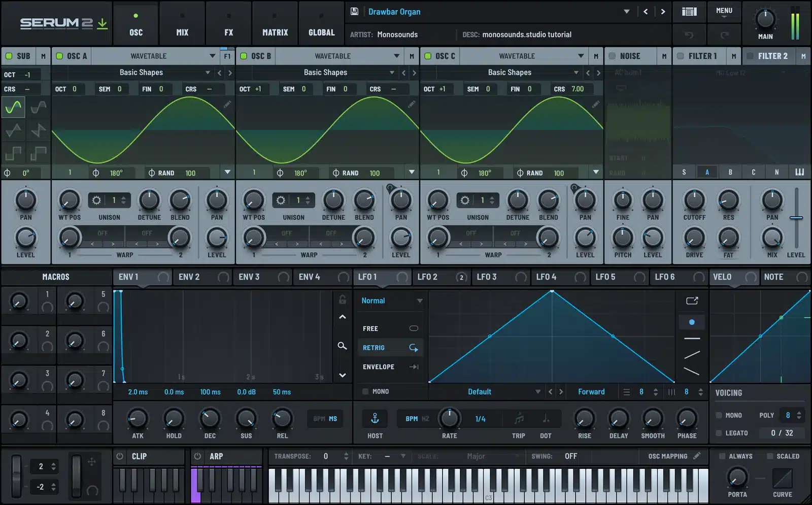This screenshot has width=812, height=505.
Task: Enable FILTER 1
Action: pyautogui.click(x=681, y=56)
